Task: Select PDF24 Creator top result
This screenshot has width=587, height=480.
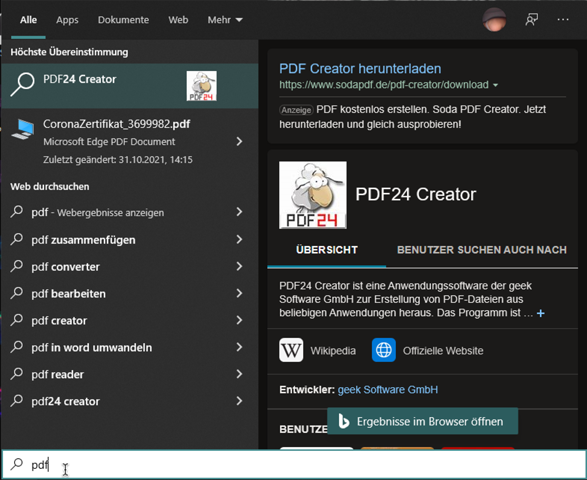Action: tap(130, 86)
